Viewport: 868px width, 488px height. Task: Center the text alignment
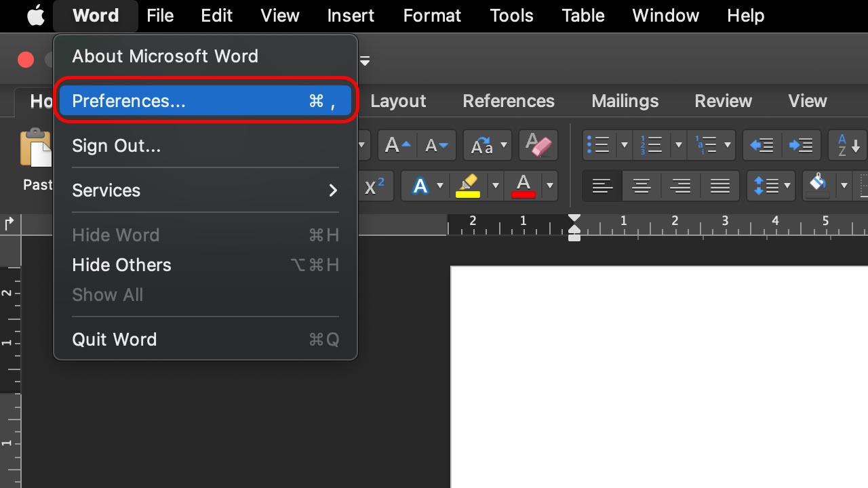pyautogui.click(x=642, y=186)
